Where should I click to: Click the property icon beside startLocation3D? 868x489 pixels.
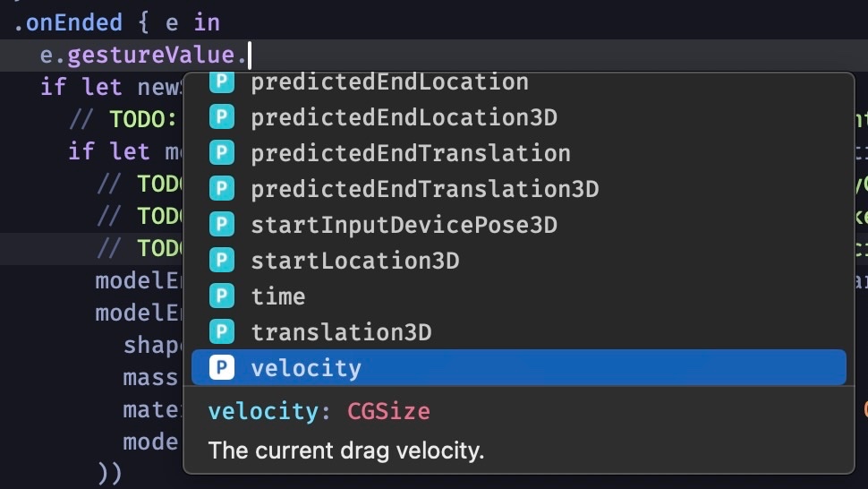pos(221,261)
